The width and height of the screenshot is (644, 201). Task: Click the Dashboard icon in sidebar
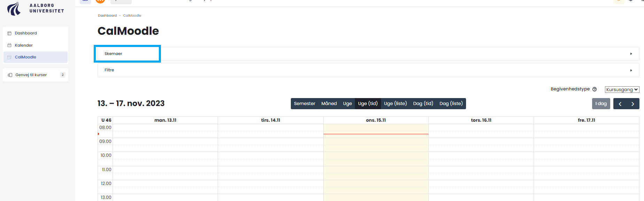click(x=10, y=33)
